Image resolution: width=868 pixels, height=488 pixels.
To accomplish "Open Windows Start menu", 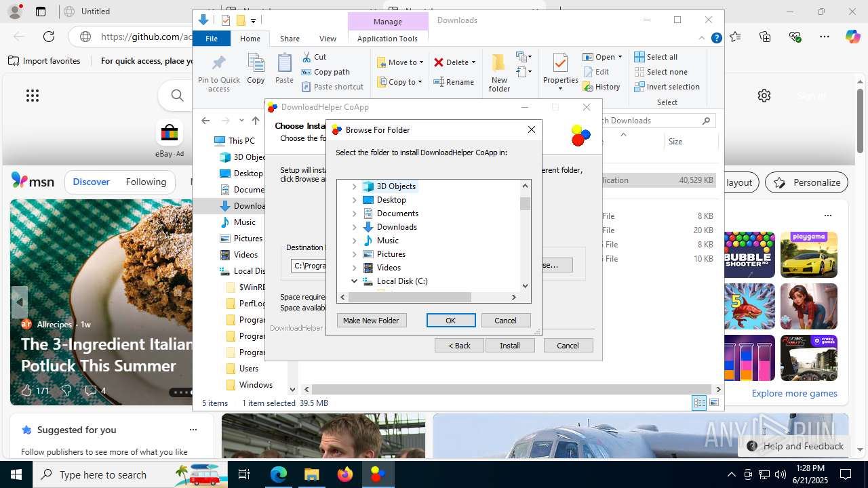I will (x=16, y=474).
